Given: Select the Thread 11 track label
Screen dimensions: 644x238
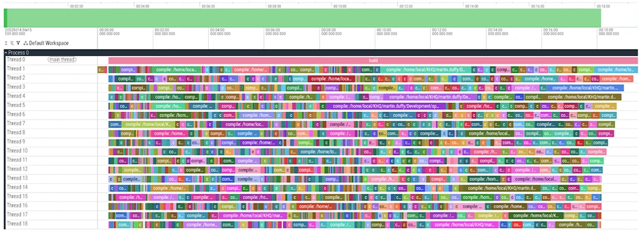Looking at the screenshot, I should point(17,160).
